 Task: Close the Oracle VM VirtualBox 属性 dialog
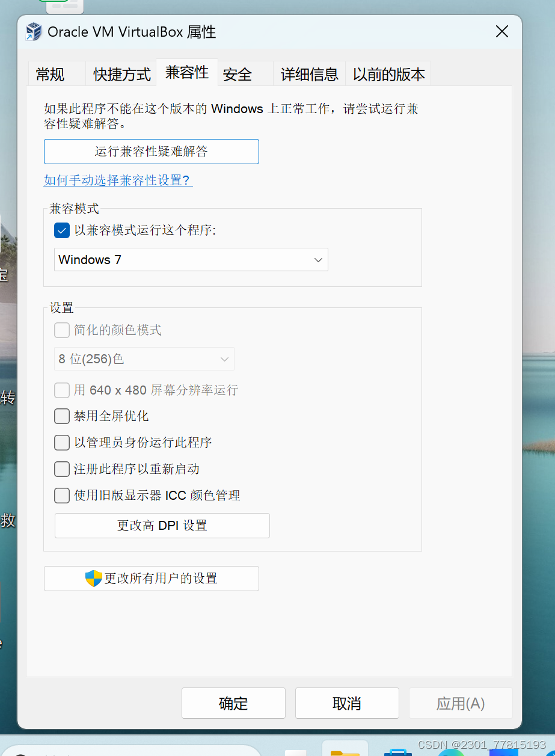tap(502, 32)
